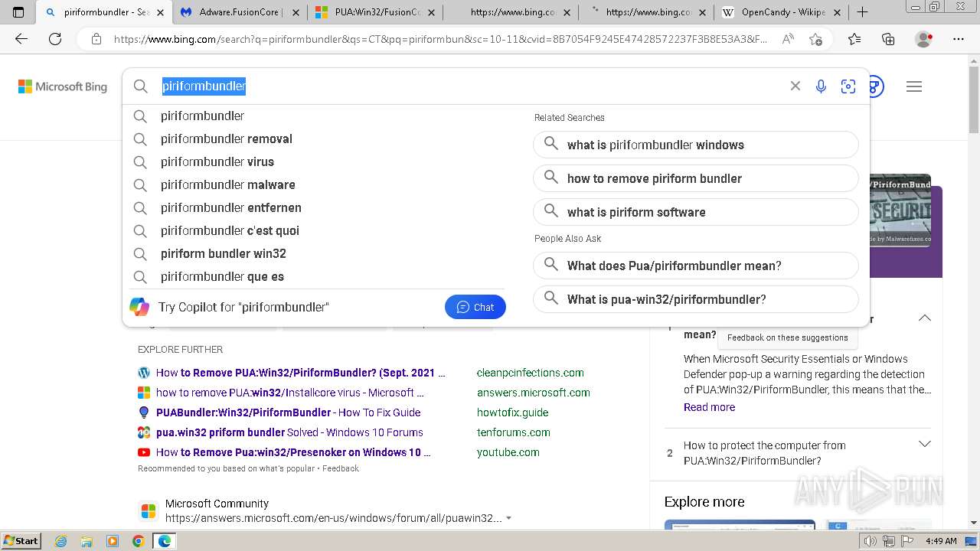The image size is (980, 551).
Task: Open the Tab actions menu icon
Action: click(x=18, y=12)
